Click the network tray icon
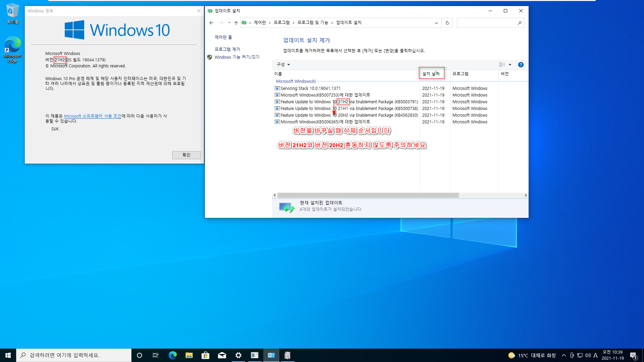This screenshot has height=362, width=644. (580, 355)
